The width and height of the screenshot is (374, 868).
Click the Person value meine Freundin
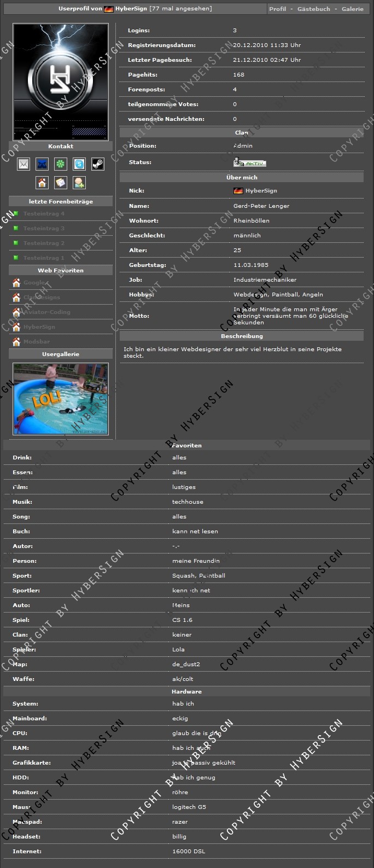[x=196, y=561]
